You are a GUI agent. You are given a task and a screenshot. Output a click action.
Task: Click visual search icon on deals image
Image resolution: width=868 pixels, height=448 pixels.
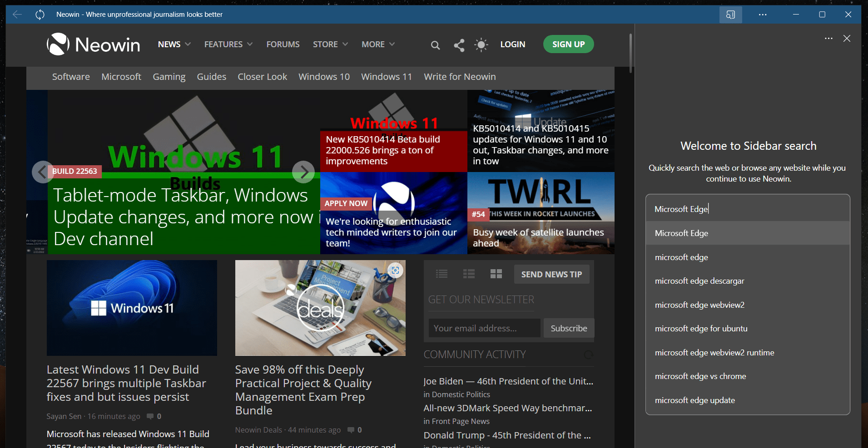click(x=395, y=271)
